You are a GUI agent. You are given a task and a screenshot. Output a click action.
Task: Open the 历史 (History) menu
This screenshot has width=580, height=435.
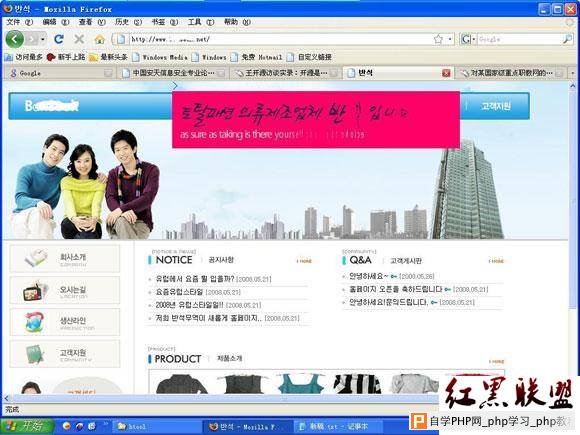point(128,22)
